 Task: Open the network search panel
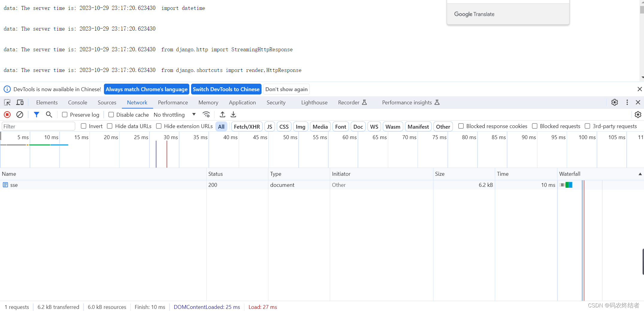coord(49,115)
